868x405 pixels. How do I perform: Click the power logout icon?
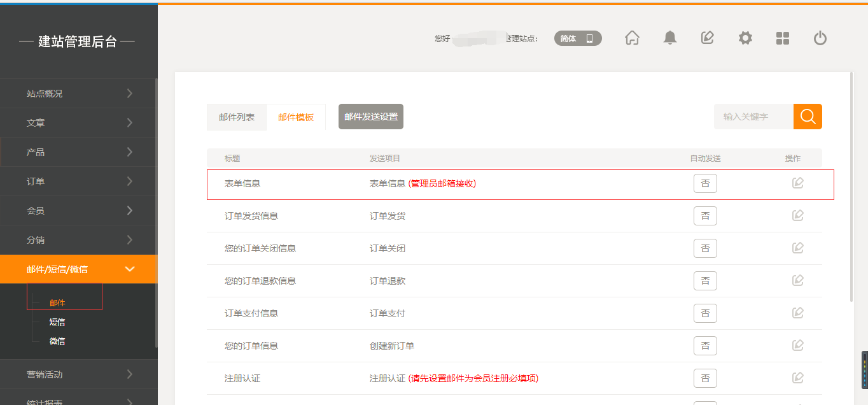pyautogui.click(x=820, y=38)
